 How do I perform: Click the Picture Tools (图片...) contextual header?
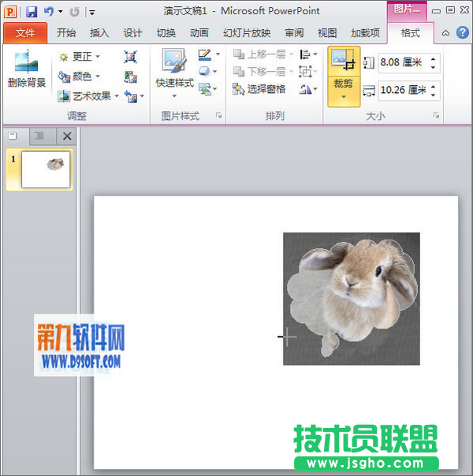click(407, 9)
